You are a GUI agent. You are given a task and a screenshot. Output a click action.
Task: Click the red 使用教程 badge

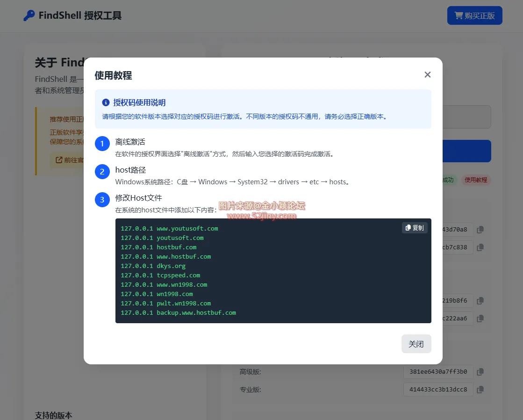pos(476,180)
